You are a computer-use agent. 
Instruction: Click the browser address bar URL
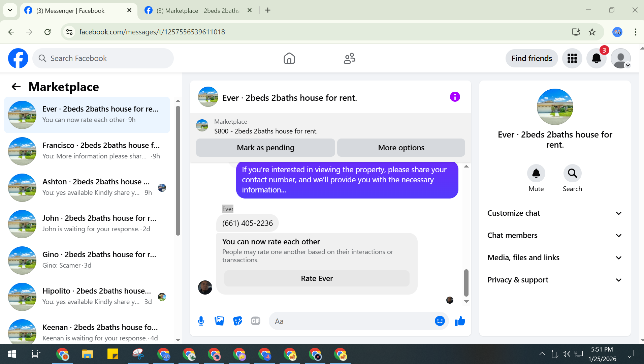click(x=152, y=32)
